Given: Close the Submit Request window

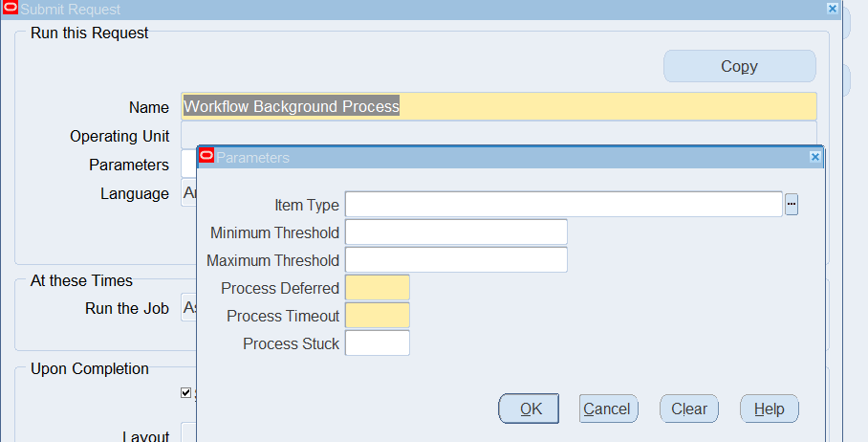Looking at the screenshot, I should click(833, 9).
